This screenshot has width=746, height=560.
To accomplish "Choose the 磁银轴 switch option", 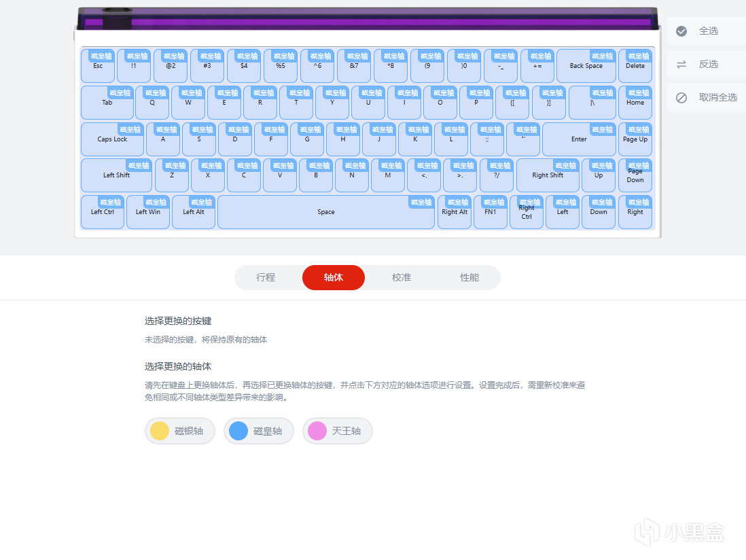I will [180, 431].
